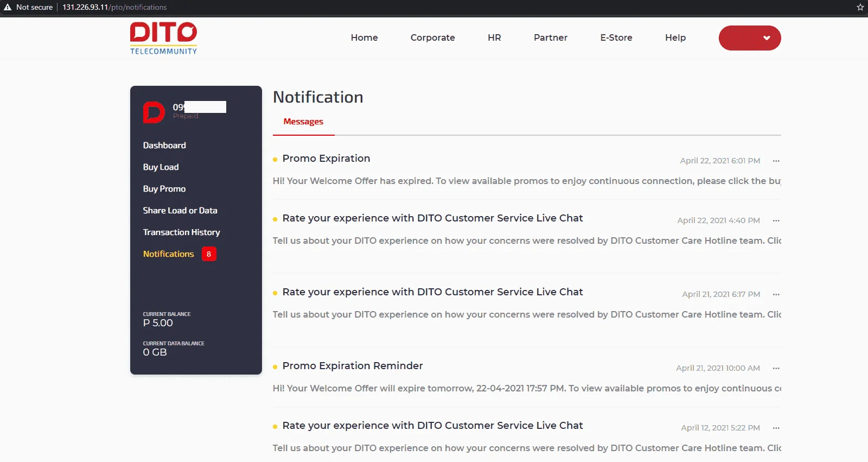Click the Notification page heading

tap(318, 97)
